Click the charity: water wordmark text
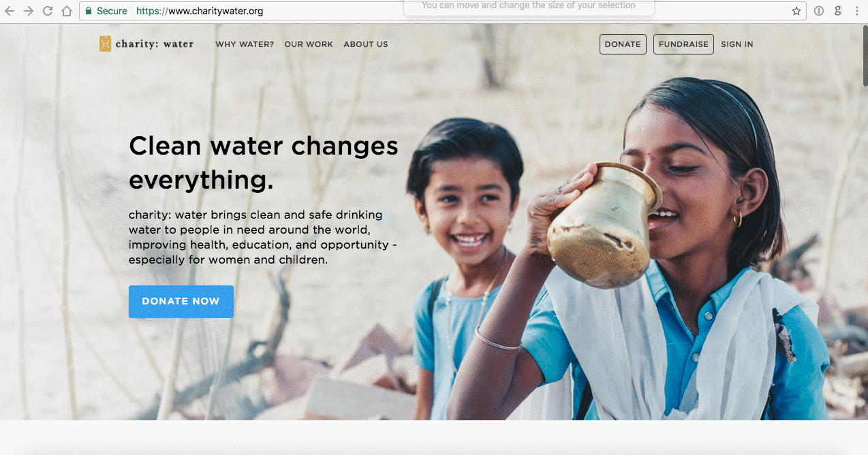Viewport: 868px width, 455px height. [x=155, y=44]
